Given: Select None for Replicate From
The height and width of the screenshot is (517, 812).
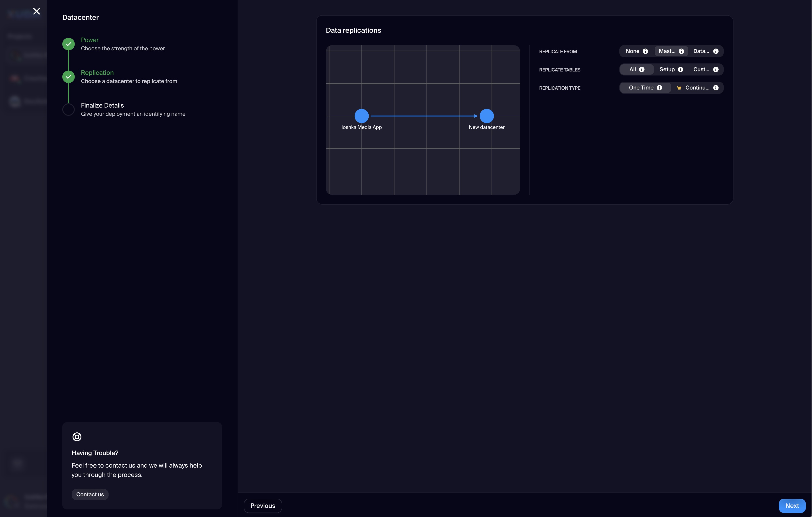Looking at the screenshot, I should 632,51.
